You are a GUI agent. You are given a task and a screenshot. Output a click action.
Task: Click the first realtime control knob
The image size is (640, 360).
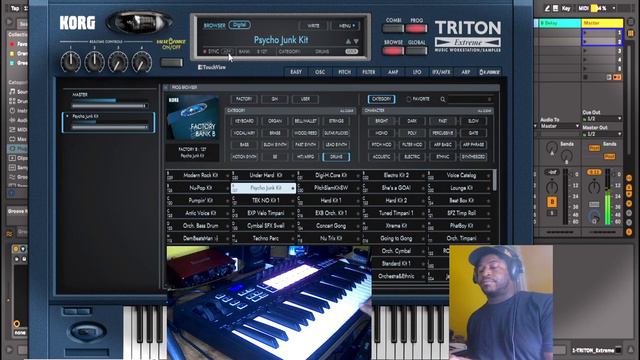click(x=71, y=62)
